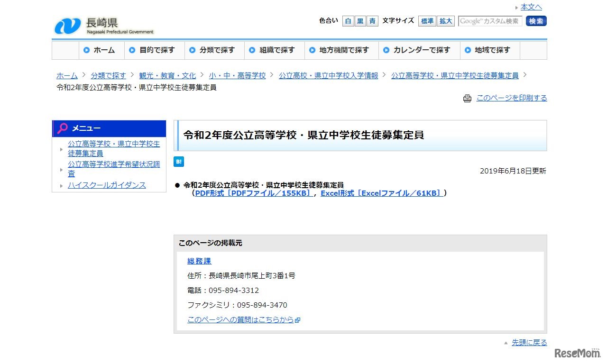The width and height of the screenshot is (607, 364).
Task: Click the arrow icon beside 本文へ
Action: 517,7
